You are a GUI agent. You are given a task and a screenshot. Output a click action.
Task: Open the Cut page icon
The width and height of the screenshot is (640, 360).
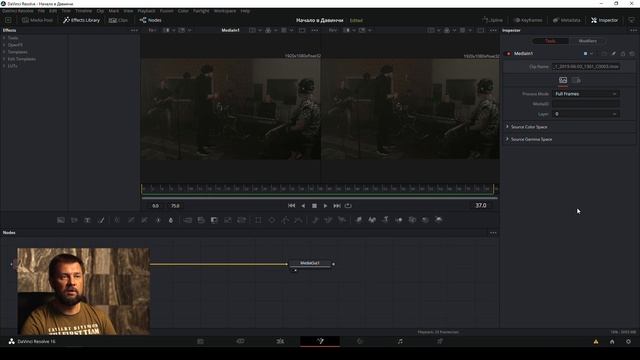(x=240, y=341)
